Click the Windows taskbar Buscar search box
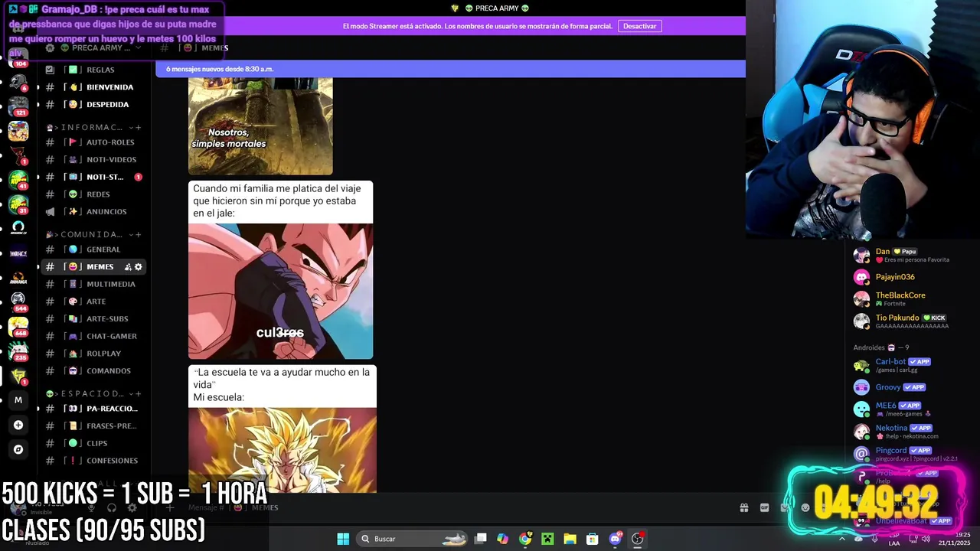The width and height of the screenshot is (980, 551). pos(413,539)
